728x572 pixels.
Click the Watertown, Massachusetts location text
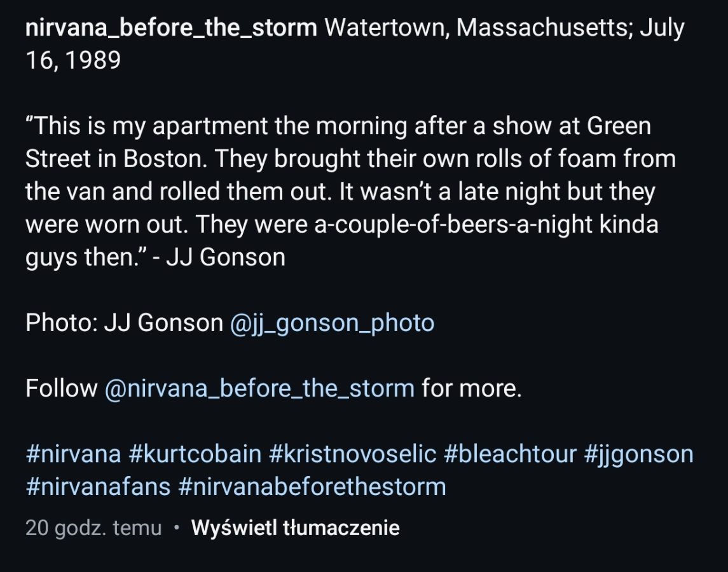tap(478, 28)
